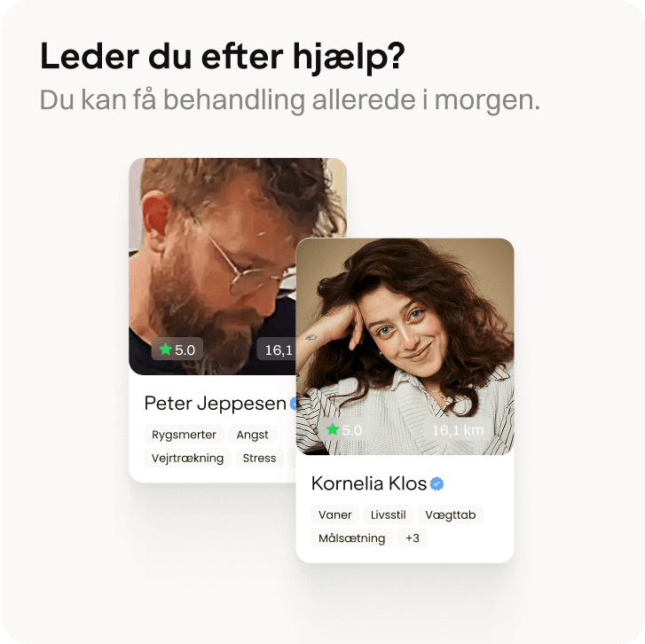Click the partially hidden badge beside Peter Jeppesen
Viewport: 645px width, 644px height.
point(293,404)
